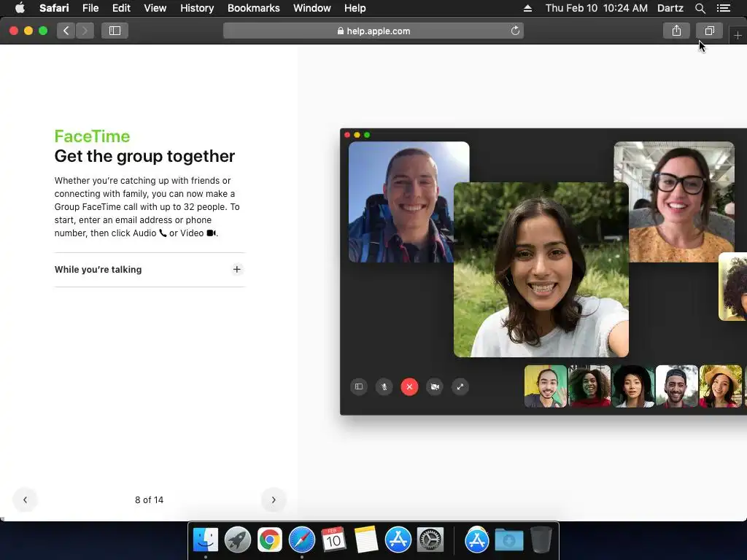
Task: Click the Safari icon in the Dock
Action: pos(302,540)
